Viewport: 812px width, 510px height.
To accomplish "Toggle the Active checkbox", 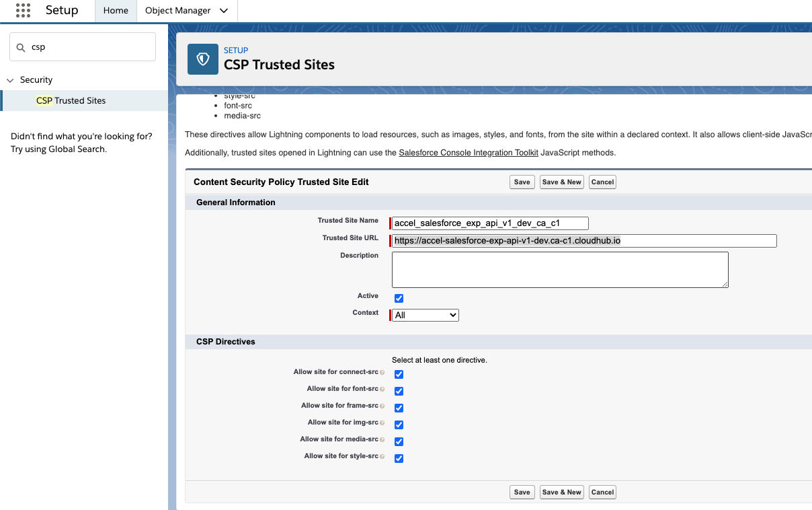I will pyautogui.click(x=399, y=298).
